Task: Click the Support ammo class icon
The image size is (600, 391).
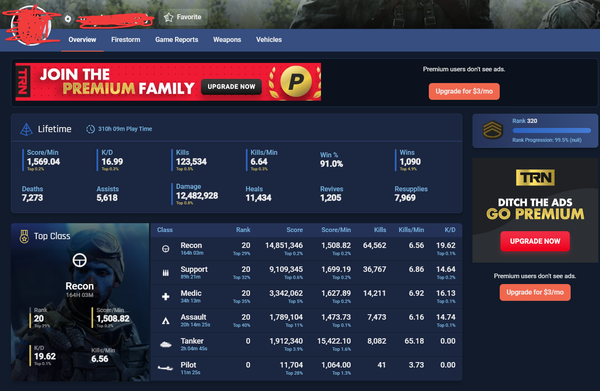Action: [x=166, y=273]
